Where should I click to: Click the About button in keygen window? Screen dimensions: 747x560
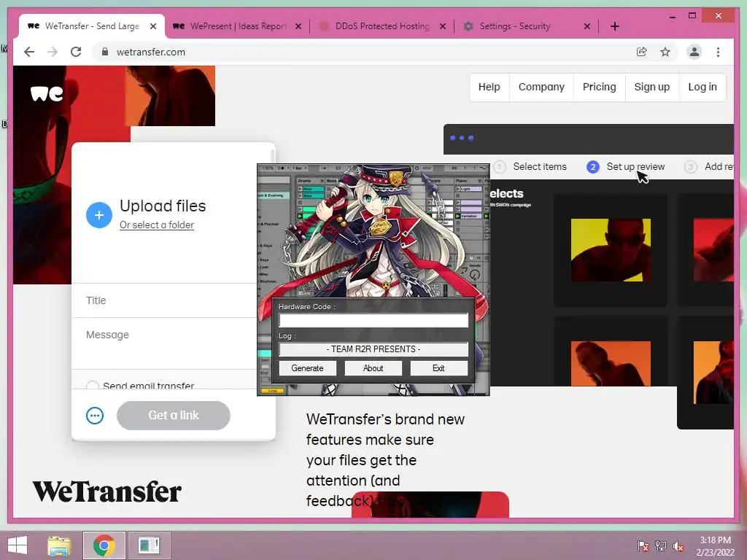[373, 368]
